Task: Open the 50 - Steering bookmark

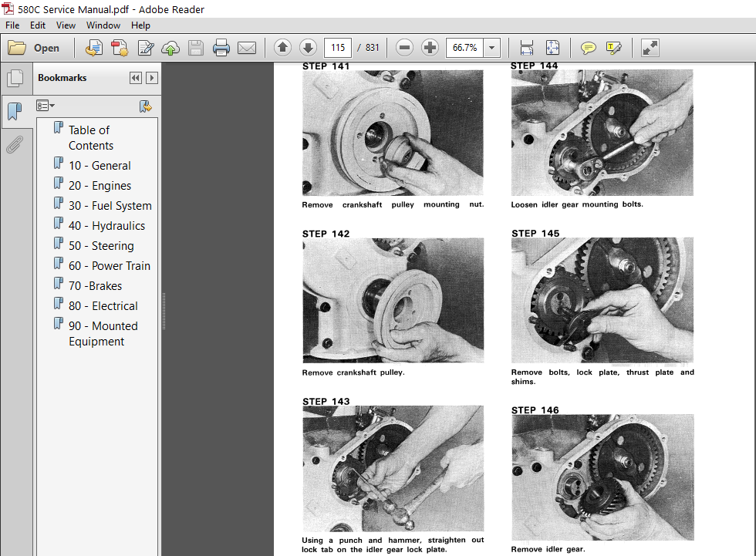Action: pos(101,246)
